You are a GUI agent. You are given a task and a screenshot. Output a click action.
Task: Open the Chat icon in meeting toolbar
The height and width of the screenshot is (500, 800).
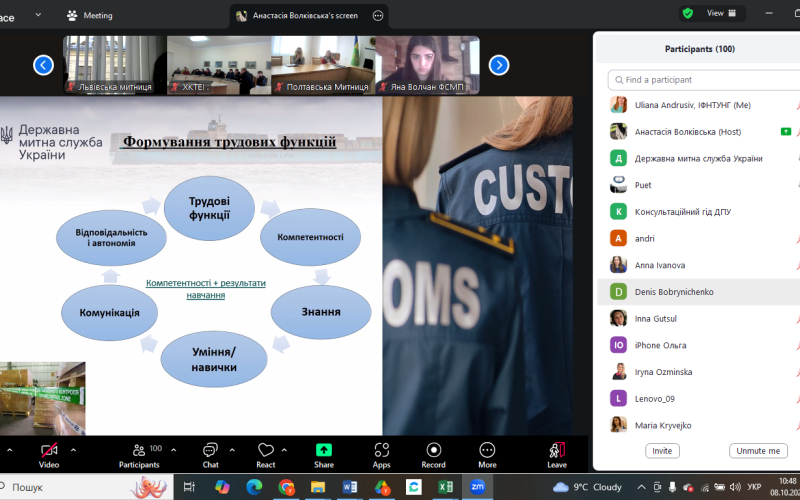[x=210, y=450]
